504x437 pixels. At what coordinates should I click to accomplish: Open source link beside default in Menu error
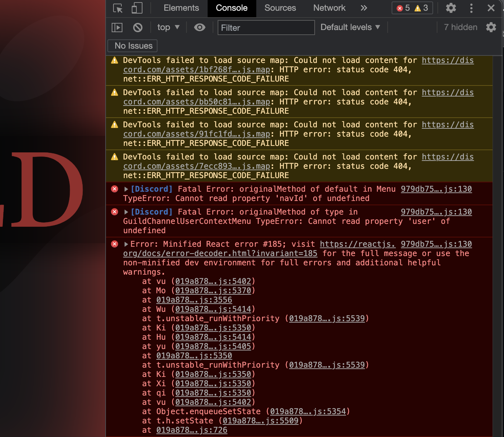pyautogui.click(x=436, y=189)
